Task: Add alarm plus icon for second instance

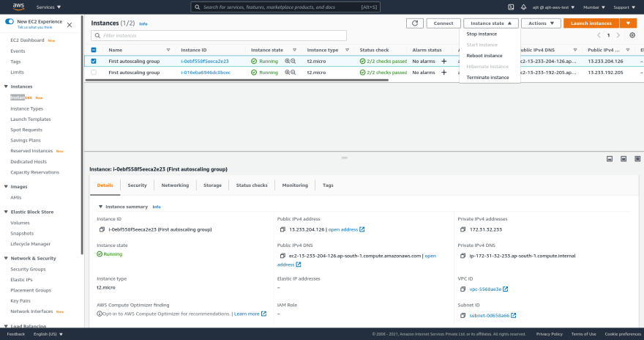Action: (x=444, y=73)
